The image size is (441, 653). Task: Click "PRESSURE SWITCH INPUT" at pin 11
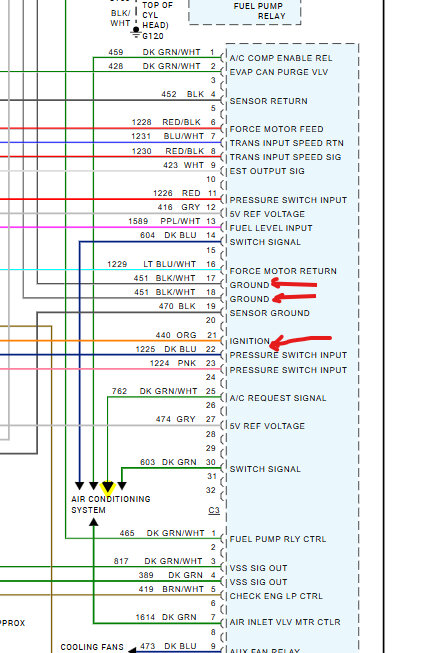click(288, 200)
